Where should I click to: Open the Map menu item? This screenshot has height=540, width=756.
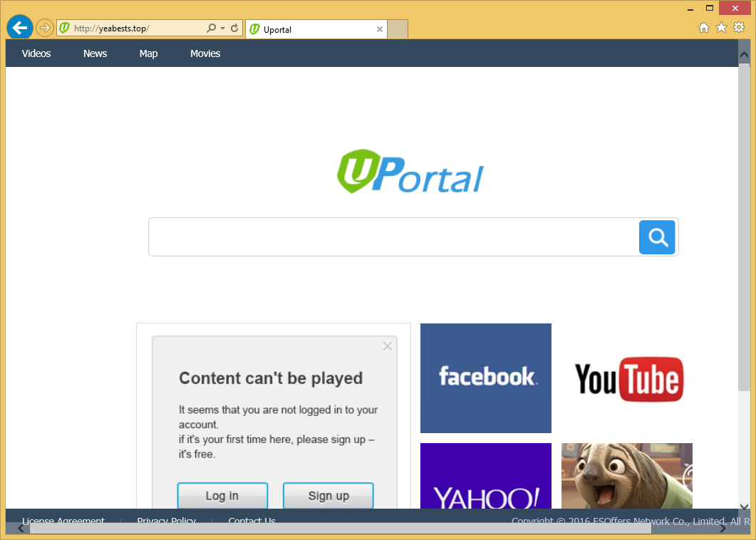coord(148,53)
